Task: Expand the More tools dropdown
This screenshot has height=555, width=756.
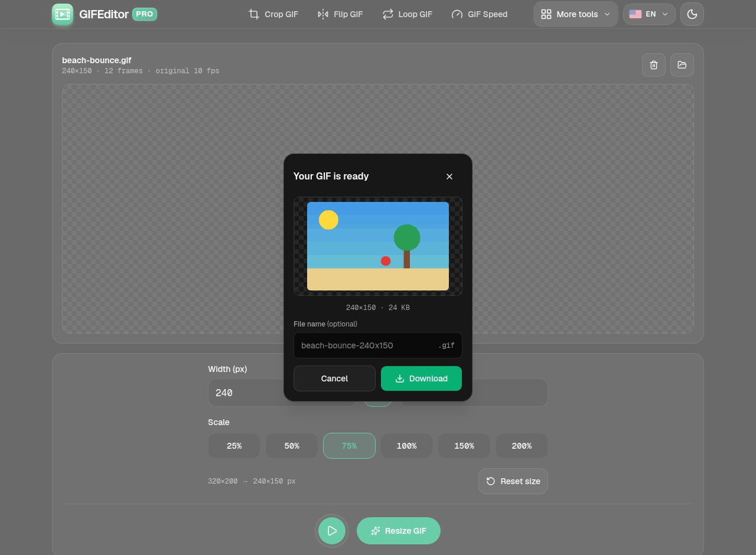Action: (576, 14)
